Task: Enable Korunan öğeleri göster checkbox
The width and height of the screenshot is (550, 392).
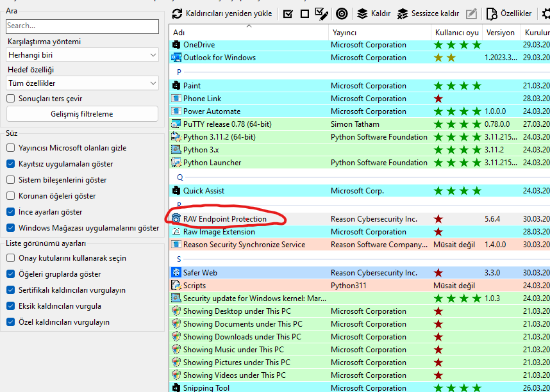Action: [x=10, y=196]
